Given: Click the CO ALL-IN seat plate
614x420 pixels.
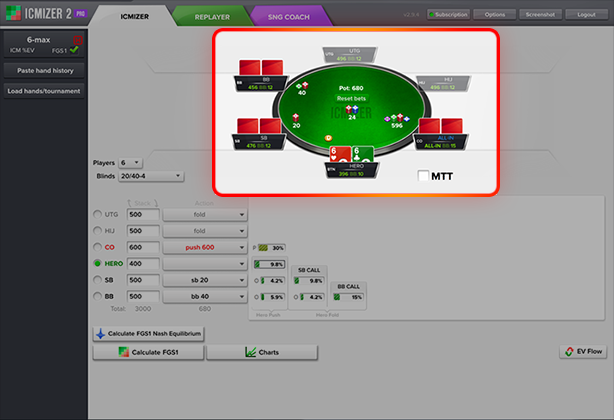Looking at the screenshot, I should [441, 142].
